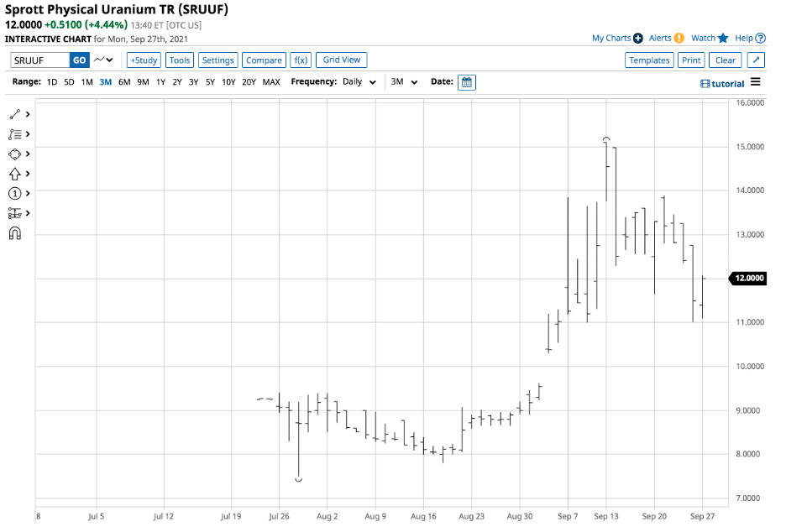This screenshot has height=532, width=786.
Task: Select the up-arrow marker tool
Action: [14, 174]
